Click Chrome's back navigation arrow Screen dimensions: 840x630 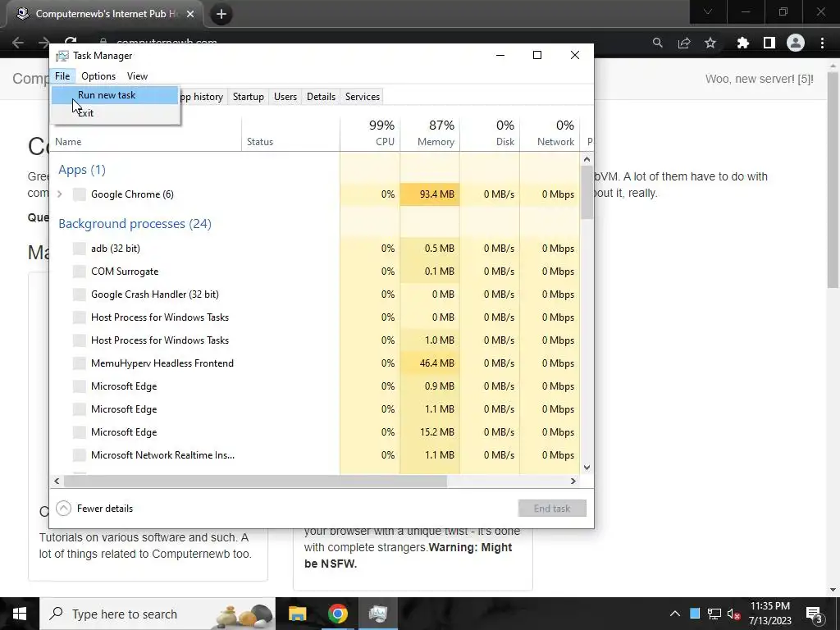click(18, 43)
